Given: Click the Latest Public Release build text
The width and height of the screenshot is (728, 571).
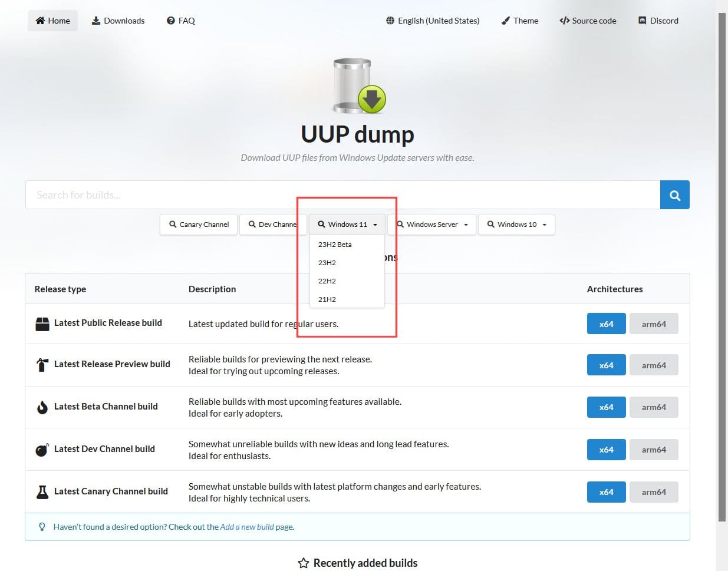Looking at the screenshot, I should (108, 323).
